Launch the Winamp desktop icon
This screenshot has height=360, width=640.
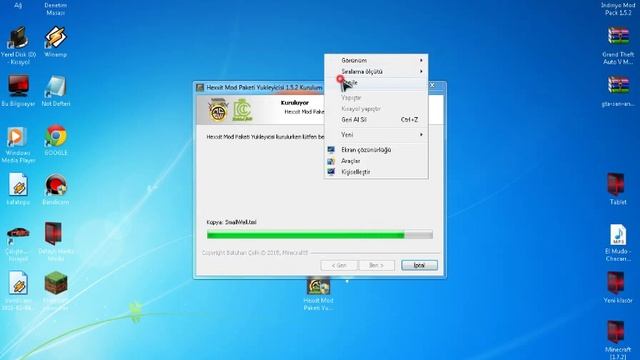click(56, 38)
